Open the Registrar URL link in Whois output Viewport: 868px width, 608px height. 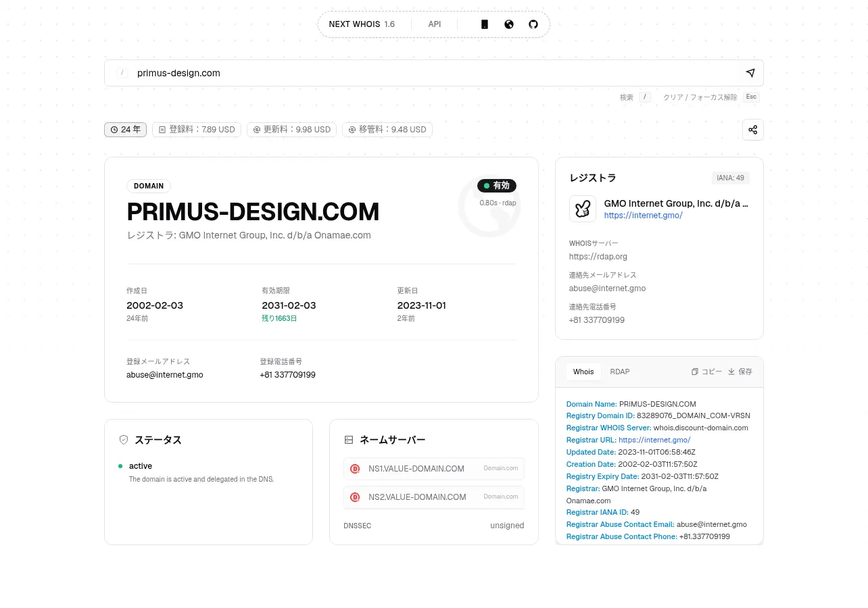[654, 440]
